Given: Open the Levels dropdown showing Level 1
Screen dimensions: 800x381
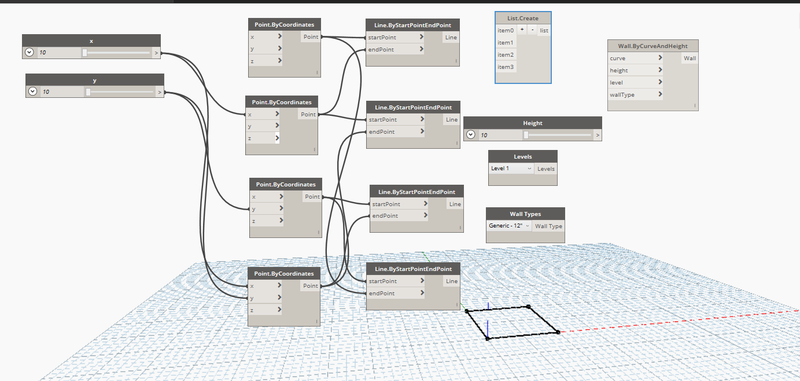Looking at the screenshot, I should [511, 168].
